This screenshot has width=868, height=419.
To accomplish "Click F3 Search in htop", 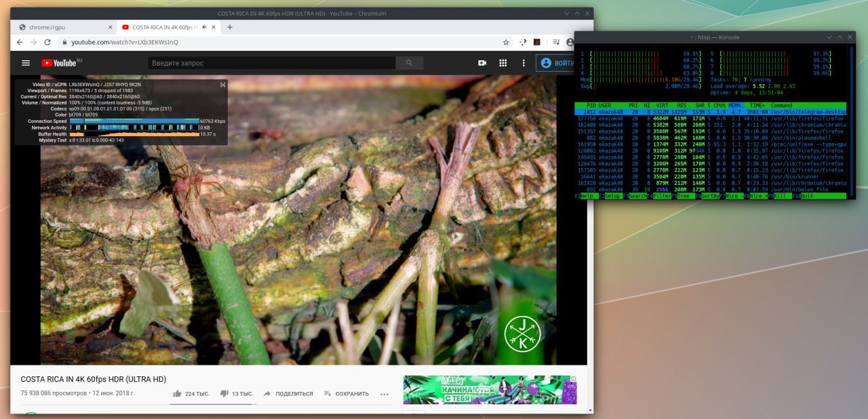I will [x=635, y=196].
